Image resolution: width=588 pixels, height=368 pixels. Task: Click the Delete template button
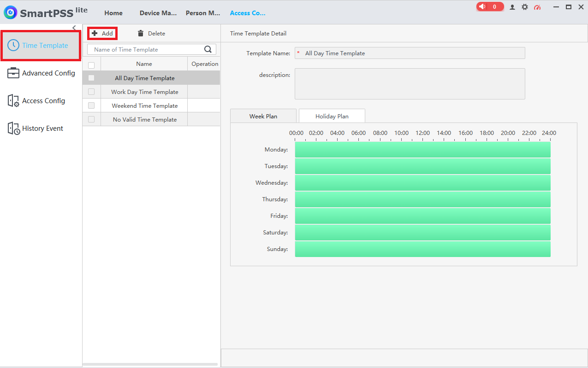pos(151,33)
